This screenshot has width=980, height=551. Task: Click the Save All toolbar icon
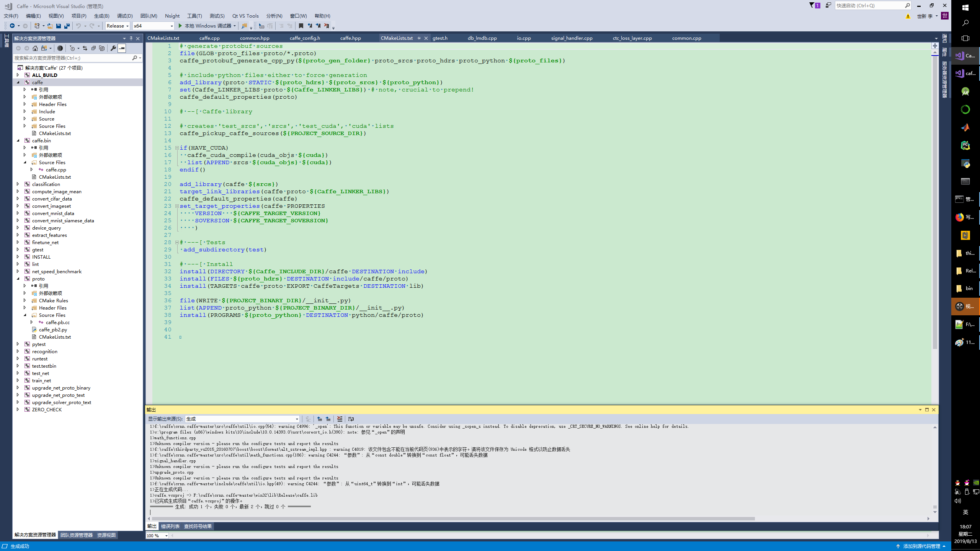pyautogui.click(x=67, y=26)
